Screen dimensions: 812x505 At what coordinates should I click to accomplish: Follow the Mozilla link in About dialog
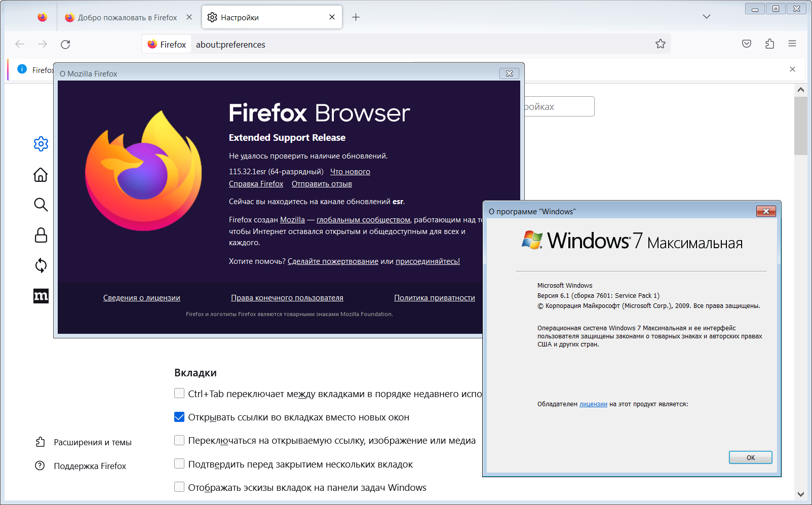(x=292, y=220)
